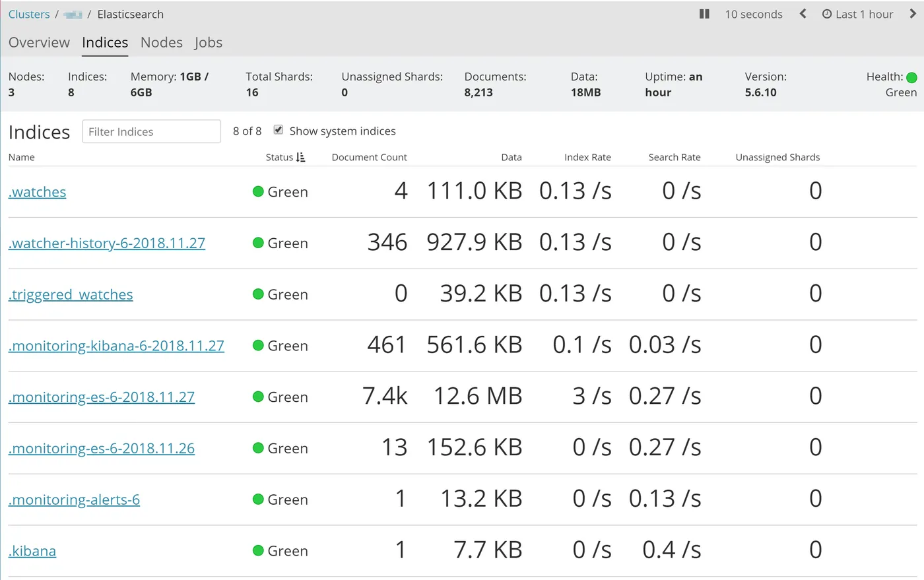This screenshot has height=580, width=924.
Task: Sort by the Search Rate column header
Action: click(675, 157)
